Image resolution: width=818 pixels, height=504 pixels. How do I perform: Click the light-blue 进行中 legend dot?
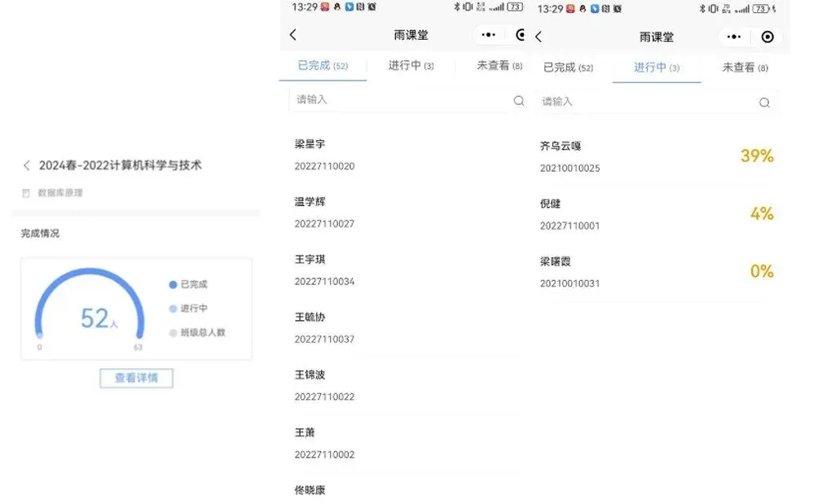click(x=174, y=309)
